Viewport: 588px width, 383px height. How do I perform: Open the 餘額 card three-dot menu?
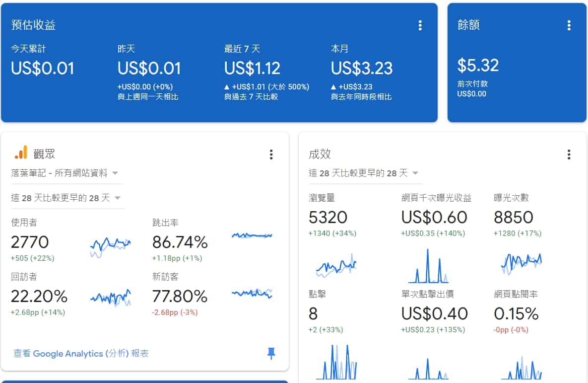(x=569, y=25)
